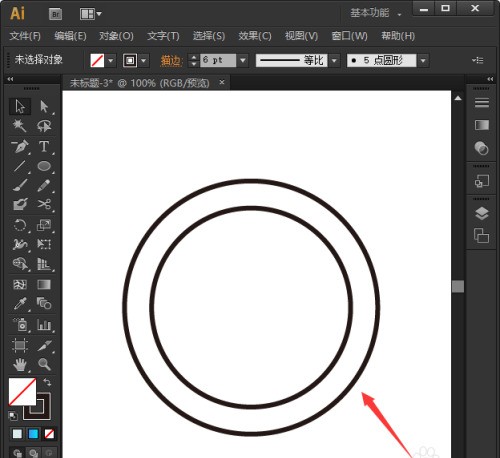Viewport: 500px width, 458px height.
Task: Select the Magic Wand tool
Action: (19, 126)
